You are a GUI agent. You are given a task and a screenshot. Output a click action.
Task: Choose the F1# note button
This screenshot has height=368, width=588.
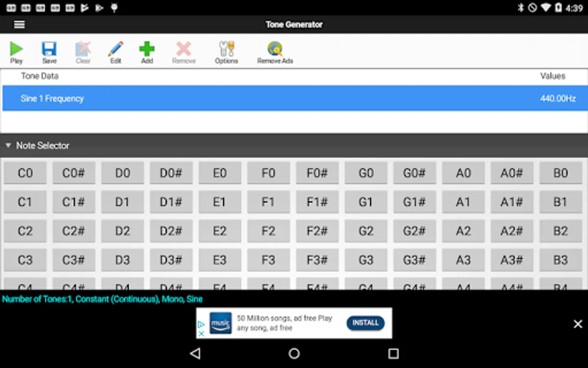coord(317,202)
